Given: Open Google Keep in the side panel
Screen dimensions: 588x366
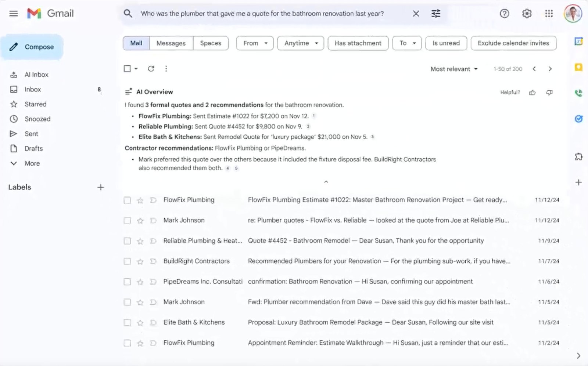Looking at the screenshot, I should 579,67.
